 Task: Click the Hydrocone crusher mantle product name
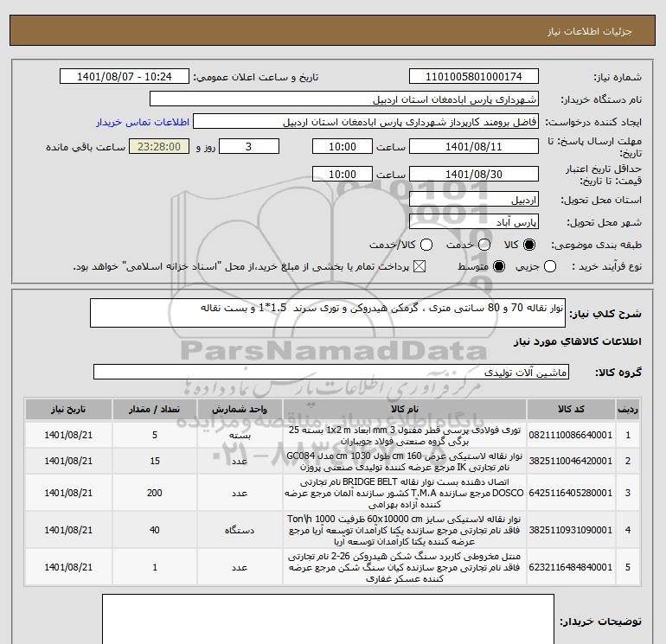[405, 567]
